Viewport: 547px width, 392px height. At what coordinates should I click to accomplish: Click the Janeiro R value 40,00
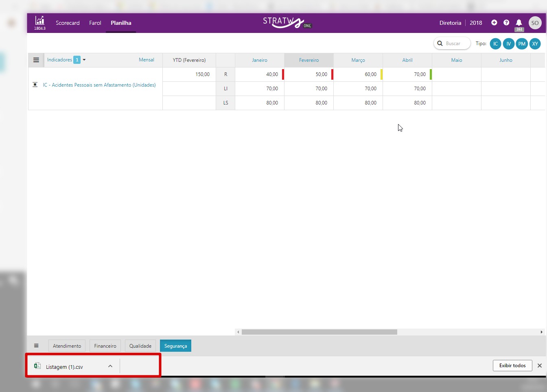click(272, 74)
